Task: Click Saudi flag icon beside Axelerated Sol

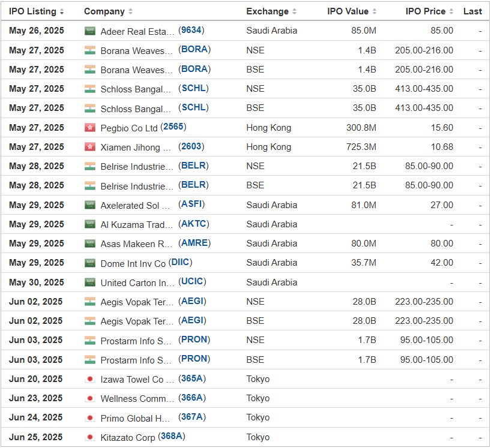Action: (x=90, y=205)
